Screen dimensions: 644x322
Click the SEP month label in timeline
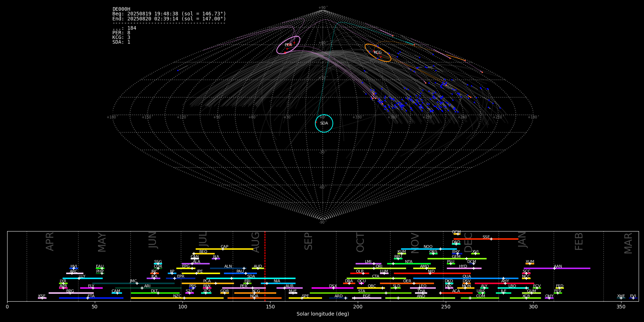coord(308,241)
